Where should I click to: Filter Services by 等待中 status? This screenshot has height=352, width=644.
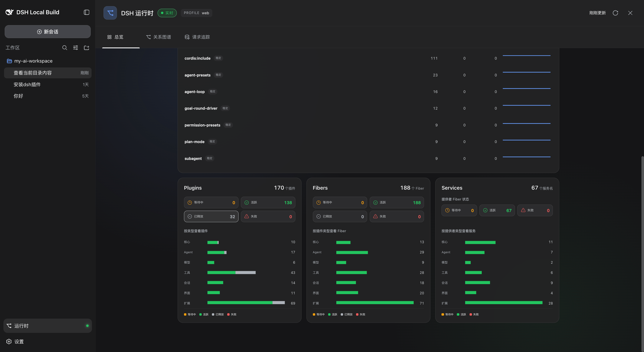point(459,210)
